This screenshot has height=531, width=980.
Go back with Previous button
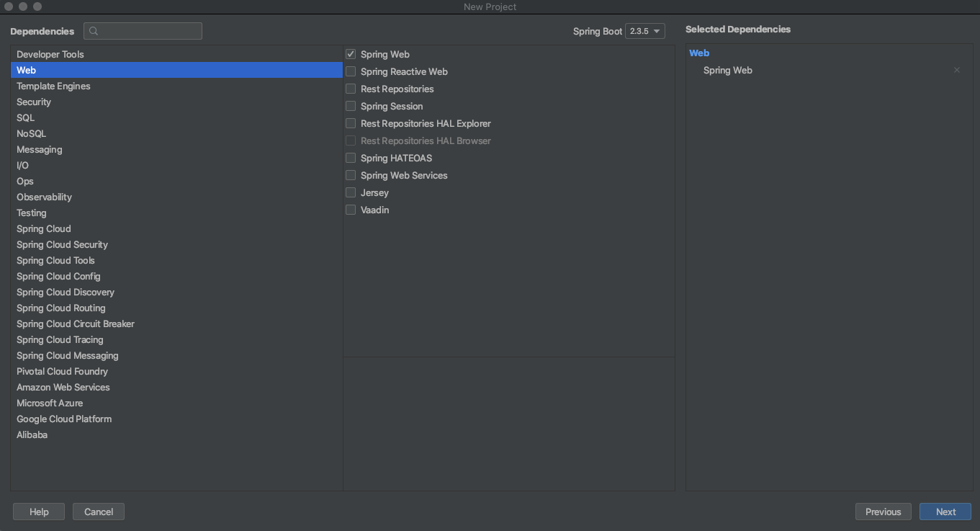[x=884, y=512]
